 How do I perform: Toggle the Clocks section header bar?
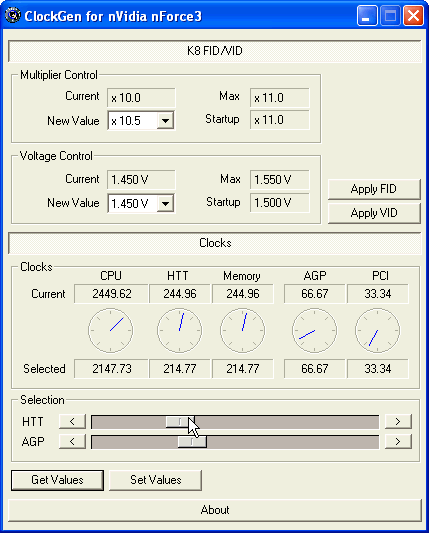coord(214,243)
